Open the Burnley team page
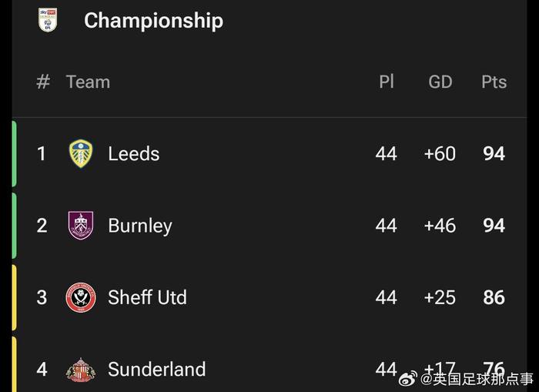 [140, 226]
